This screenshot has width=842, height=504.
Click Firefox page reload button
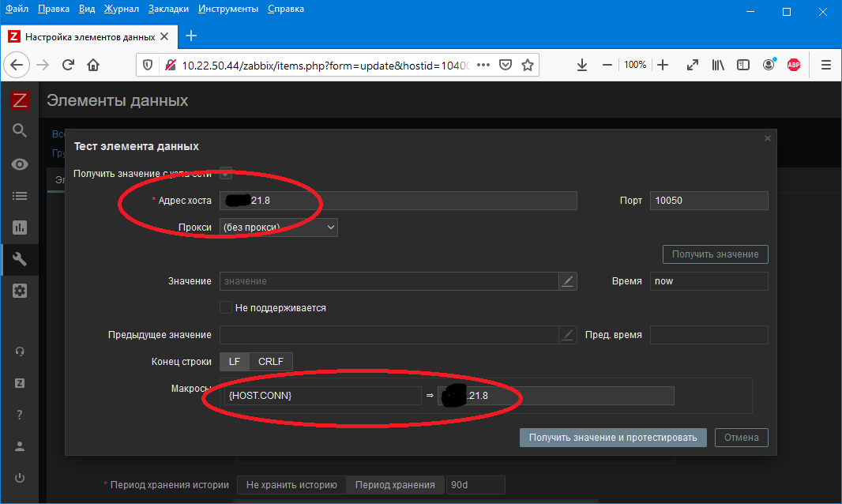point(68,65)
